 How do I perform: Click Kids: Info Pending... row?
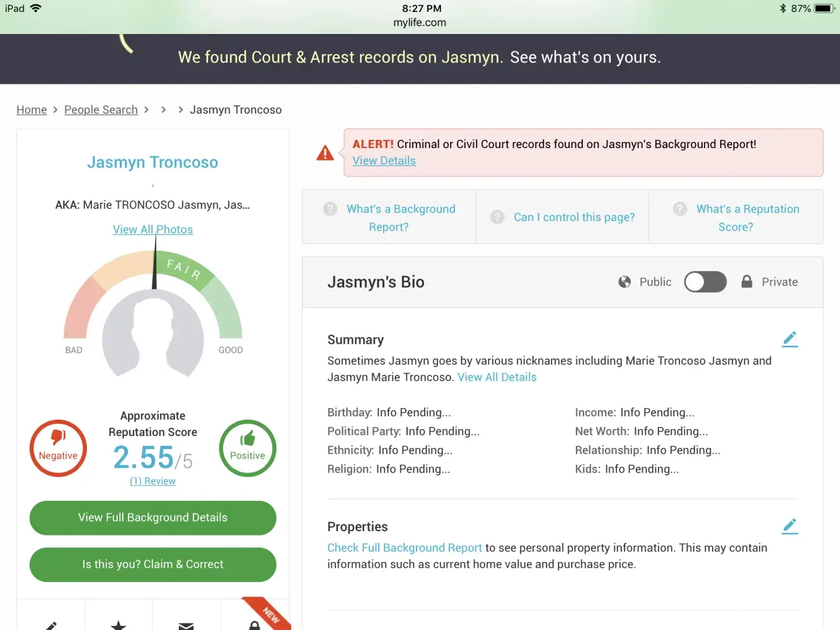pyautogui.click(x=627, y=469)
